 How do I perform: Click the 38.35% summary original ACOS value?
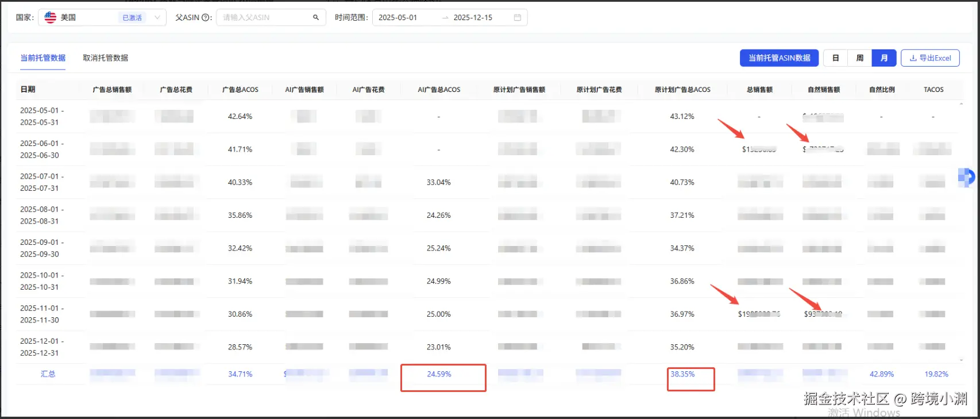tap(682, 374)
